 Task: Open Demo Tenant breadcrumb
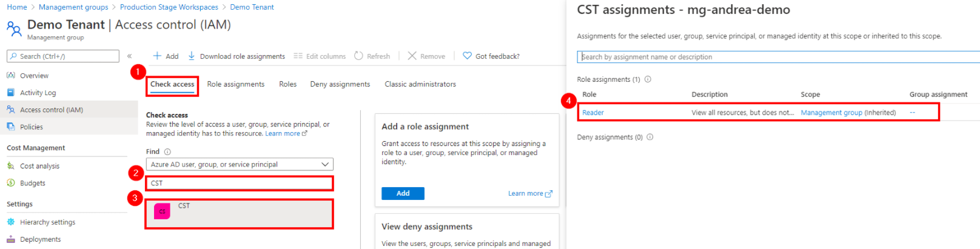pyautogui.click(x=252, y=7)
